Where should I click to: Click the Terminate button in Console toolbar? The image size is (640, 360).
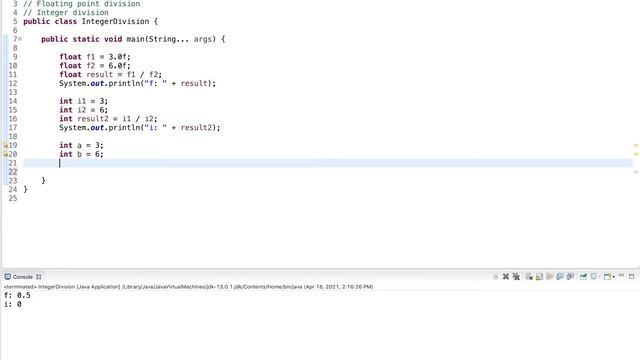(495, 277)
